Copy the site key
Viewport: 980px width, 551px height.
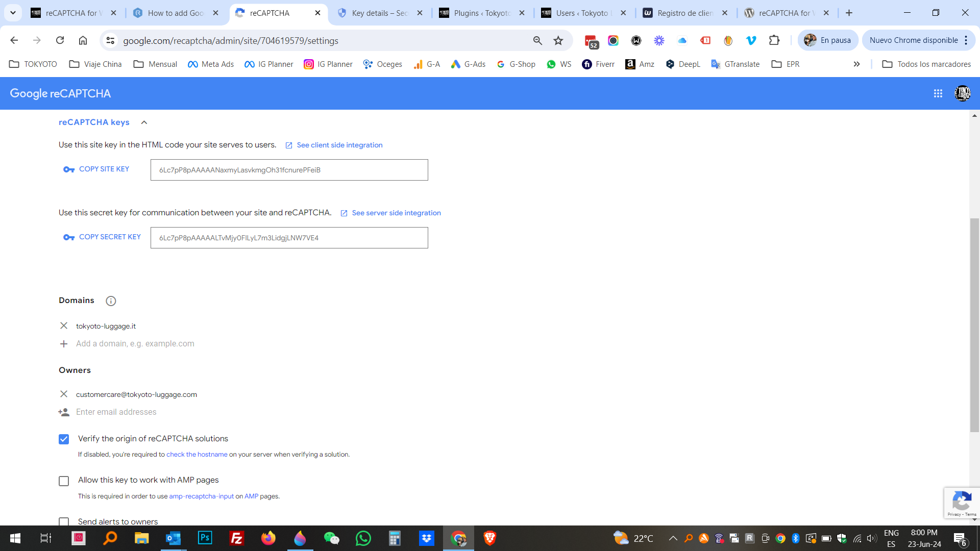tap(96, 169)
